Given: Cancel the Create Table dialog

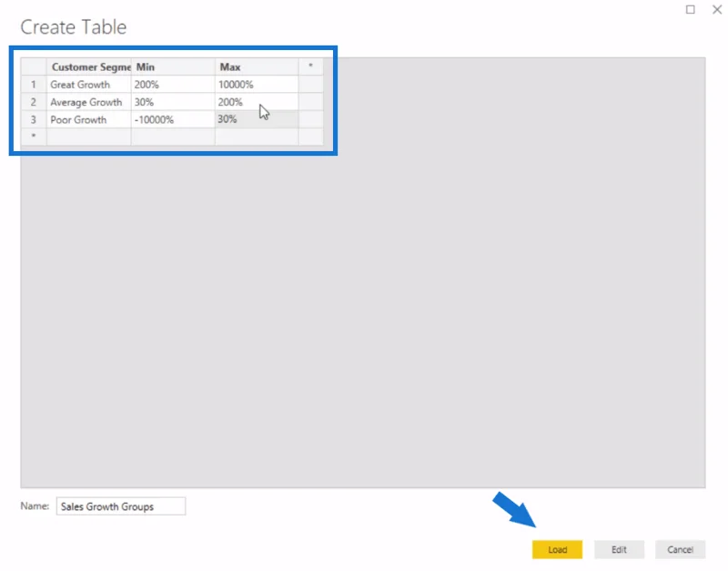Looking at the screenshot, I should pyautogui.click(x=680, y=550).
